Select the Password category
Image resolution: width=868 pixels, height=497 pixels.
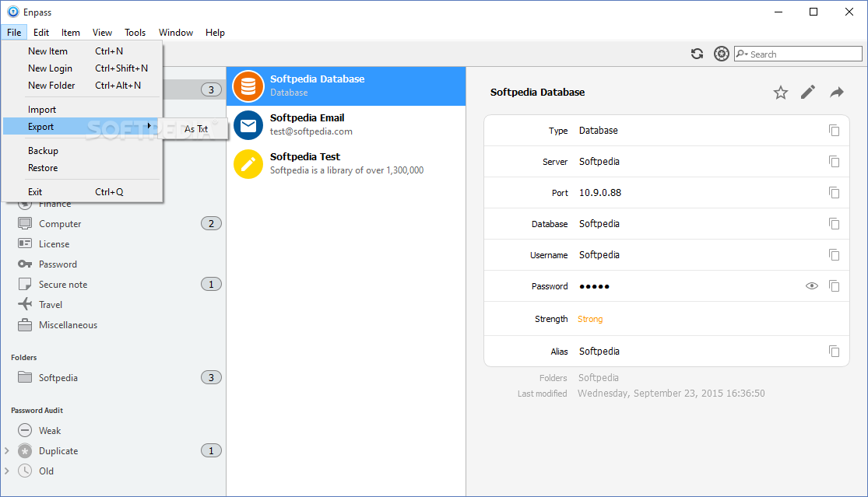click(x=114, y=264)
